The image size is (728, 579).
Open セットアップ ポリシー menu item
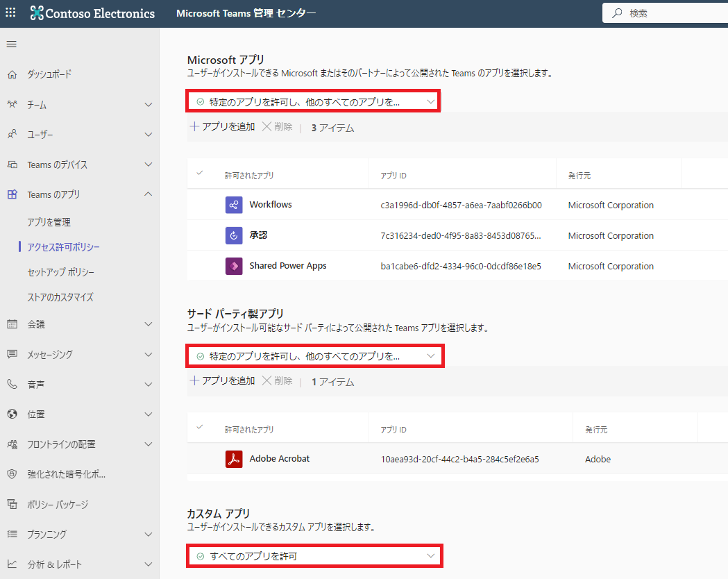(61, 272)
